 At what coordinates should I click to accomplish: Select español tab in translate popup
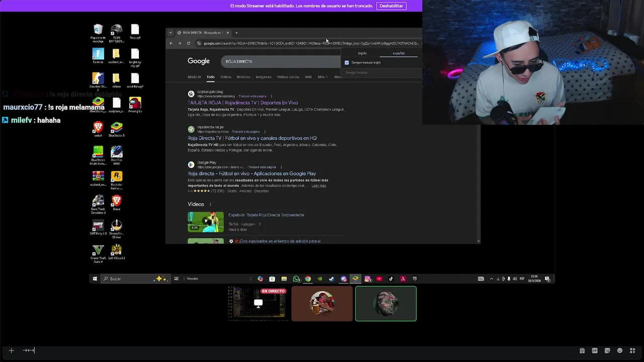(x=398, y=53)
